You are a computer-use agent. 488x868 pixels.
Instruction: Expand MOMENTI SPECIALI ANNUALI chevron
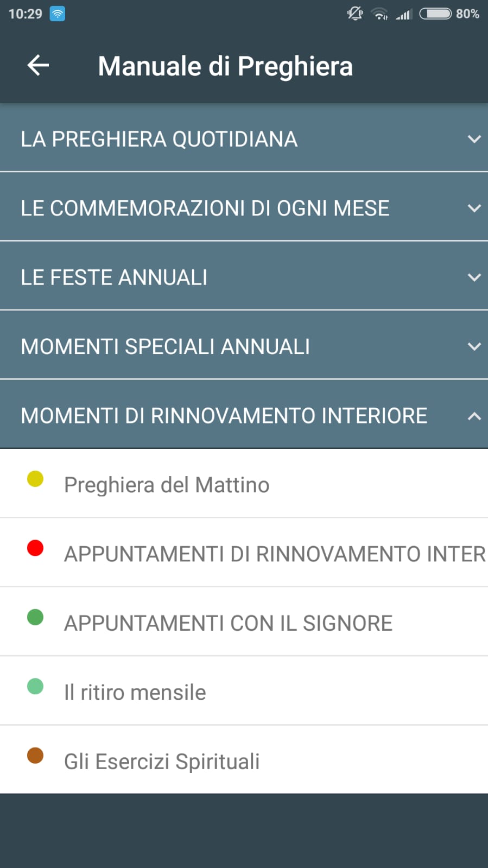474,346
